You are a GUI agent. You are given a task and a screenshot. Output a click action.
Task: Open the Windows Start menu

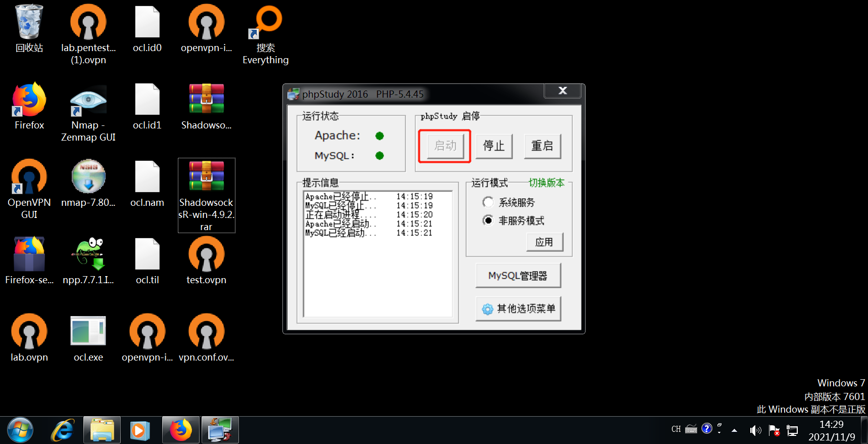coord(20,430)
